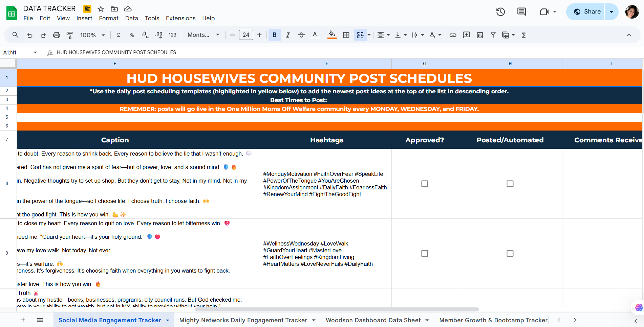Decrease decimal places

pos(145,35)
